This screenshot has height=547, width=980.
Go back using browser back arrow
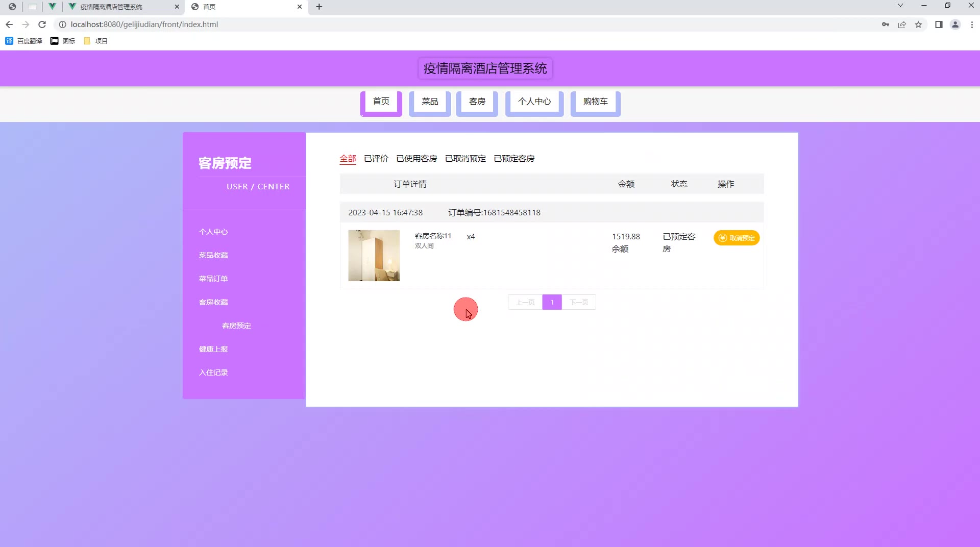(x=9, y=24)
